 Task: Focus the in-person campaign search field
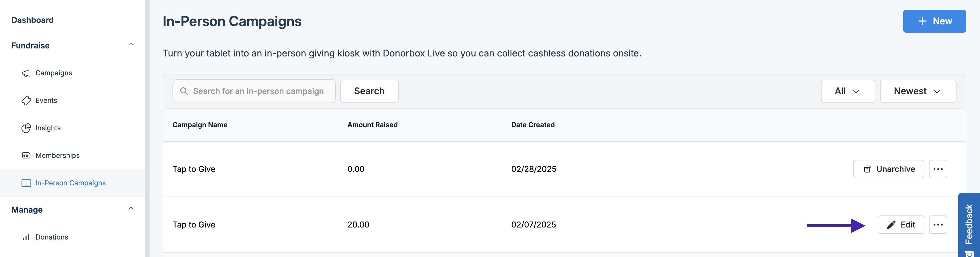click(x=259, y=91)
